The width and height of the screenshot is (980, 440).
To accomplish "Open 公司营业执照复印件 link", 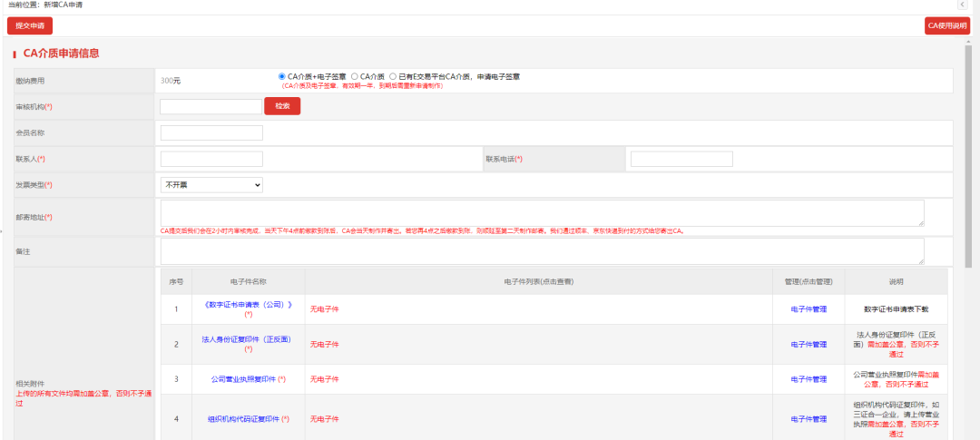I will click(243, 379).
